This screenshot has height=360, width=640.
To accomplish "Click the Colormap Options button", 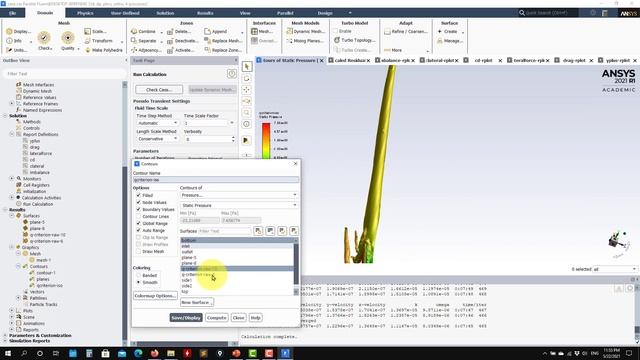I will click(155, 296).
